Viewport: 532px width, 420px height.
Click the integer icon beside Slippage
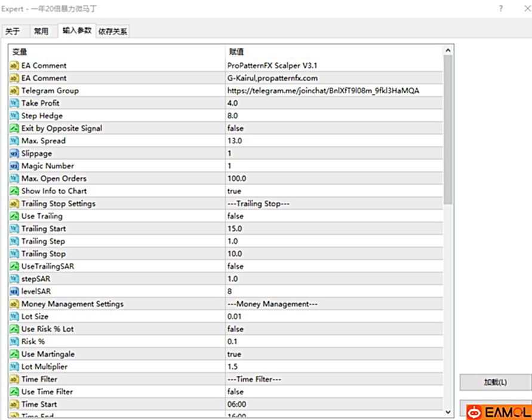tap(14, 154)
